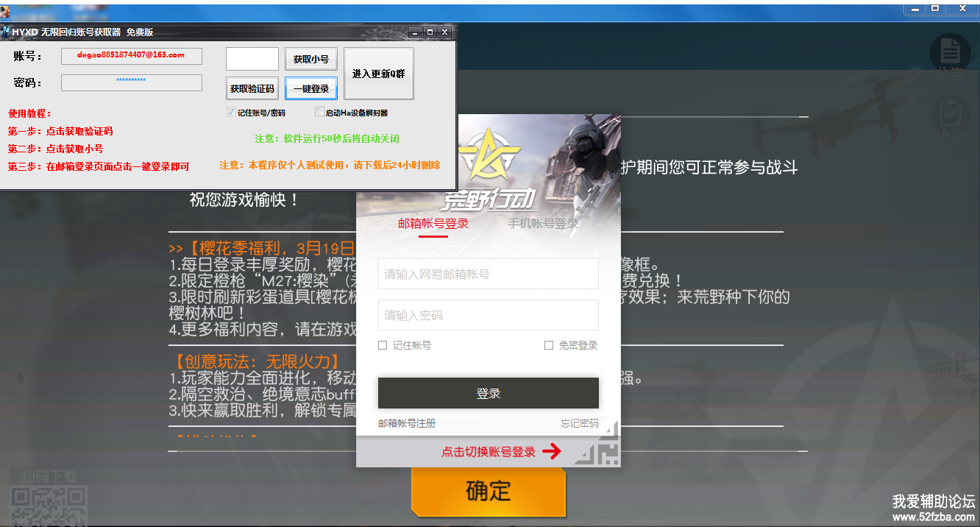Click the text 第三步：在邮箱登录页面点击一键登录即可

99,166
